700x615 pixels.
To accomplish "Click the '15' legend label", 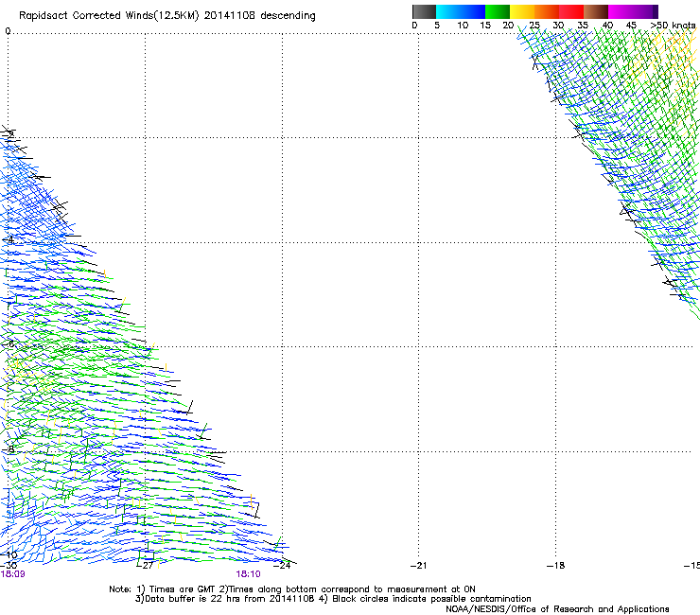I will click(485, 26).
